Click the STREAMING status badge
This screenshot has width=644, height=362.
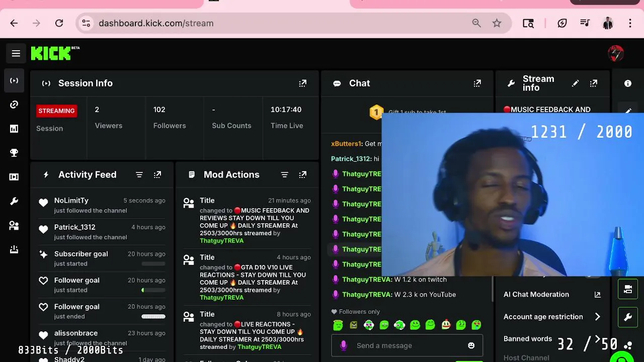(x=56, y=111)
